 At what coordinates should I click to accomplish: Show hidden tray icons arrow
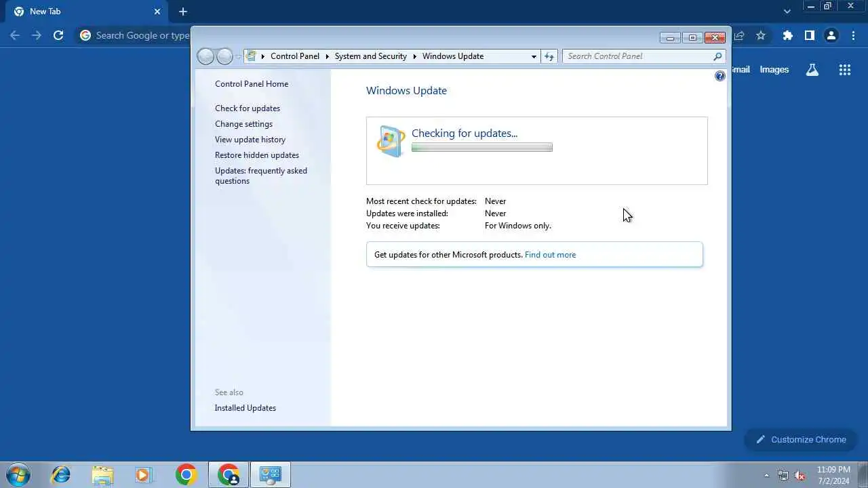coord(767,475)
